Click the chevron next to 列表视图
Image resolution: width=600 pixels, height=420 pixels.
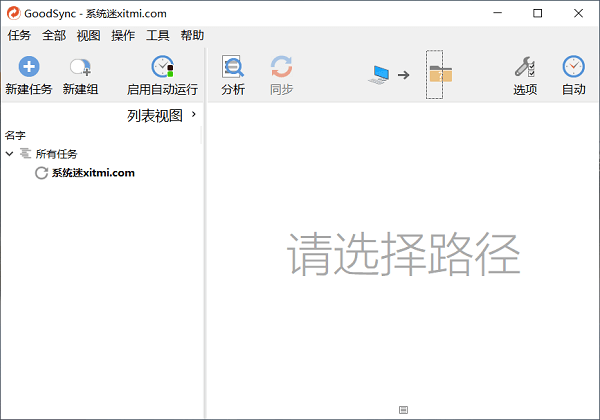click(x=194, y=114)
